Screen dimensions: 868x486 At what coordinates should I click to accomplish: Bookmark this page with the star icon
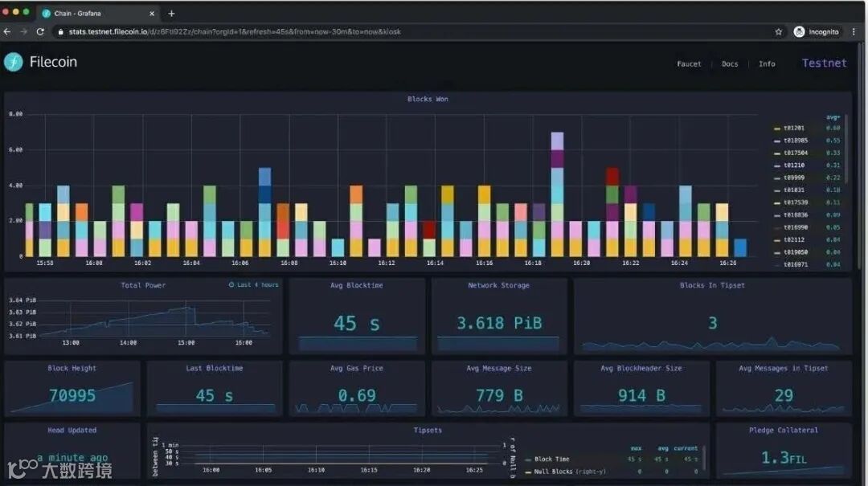[x=778, y=31]
